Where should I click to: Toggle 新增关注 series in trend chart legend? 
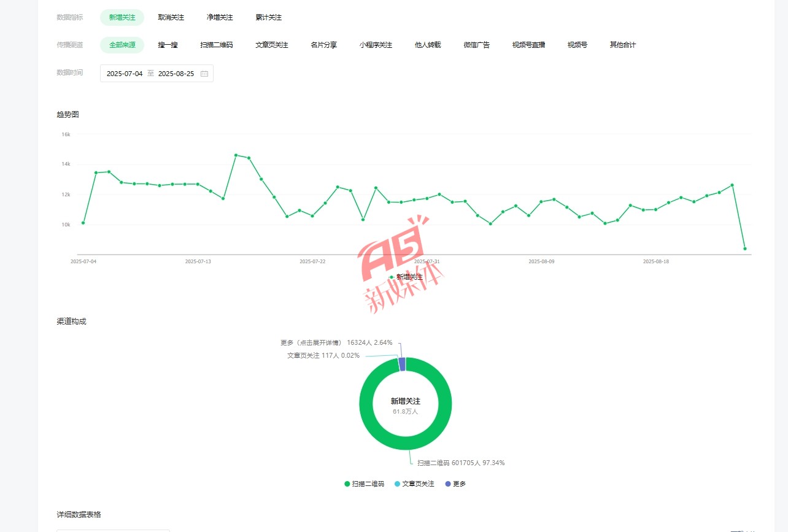(x=405, y=277)
